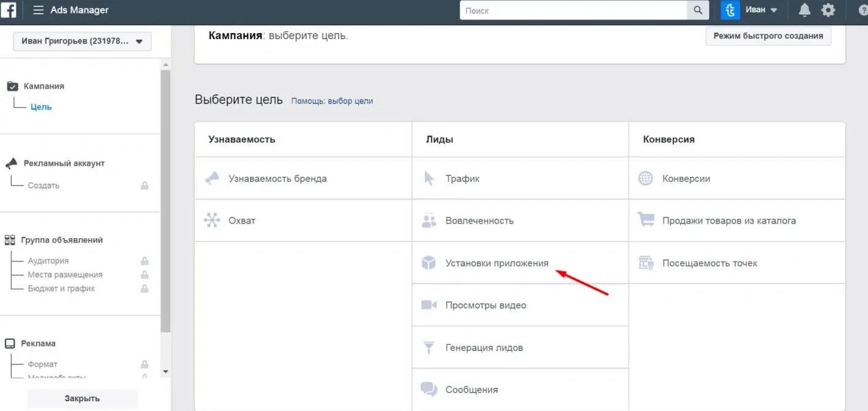868x411 pixels.
Task: Click the Группа объявлений sidebar heading
Action: tap(62, 240)
